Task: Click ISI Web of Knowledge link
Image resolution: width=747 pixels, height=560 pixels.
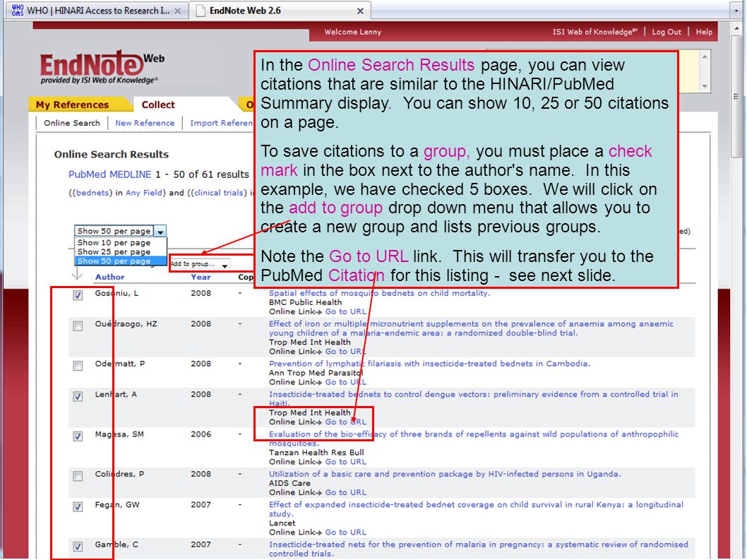Action: (594, 32)
